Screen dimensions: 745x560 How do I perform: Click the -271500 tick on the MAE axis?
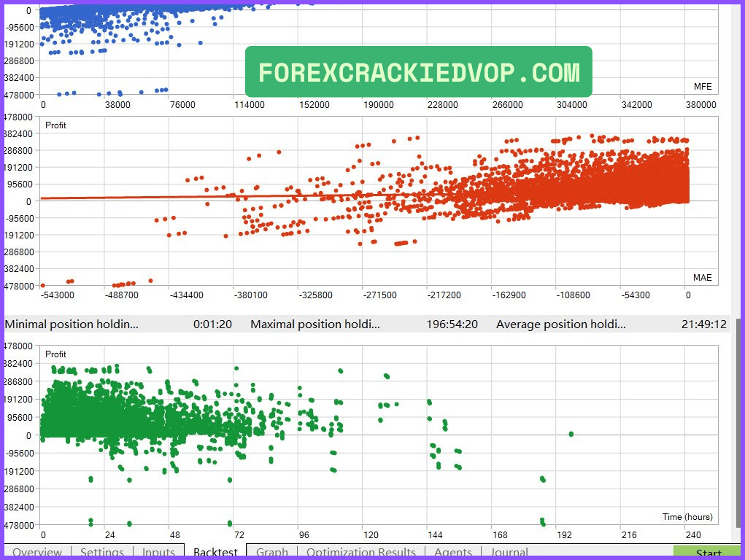(380, 295)
